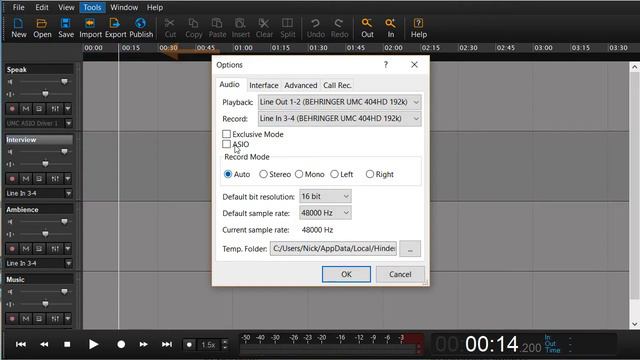Open a project with the Open icon
The width and height of the screenshot is (640, 360).
point(42,28)
